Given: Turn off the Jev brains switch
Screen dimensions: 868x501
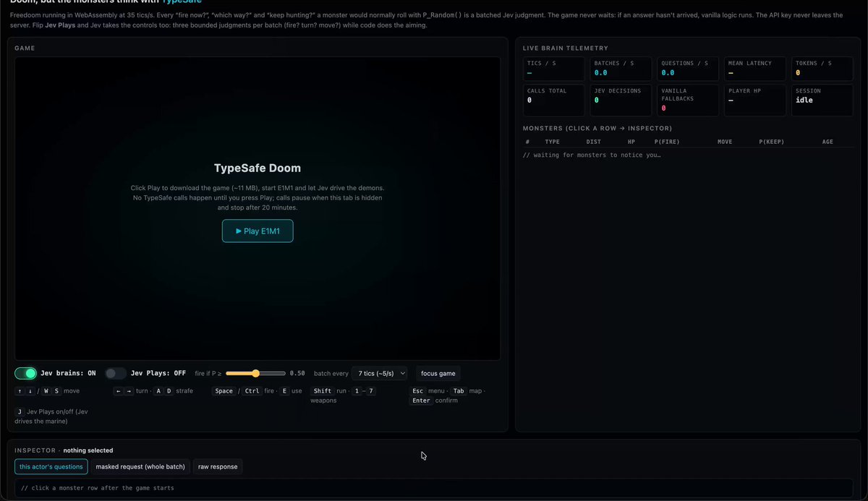Looking at the screenshot, I should pyautogui.click(x=26, y=373).
